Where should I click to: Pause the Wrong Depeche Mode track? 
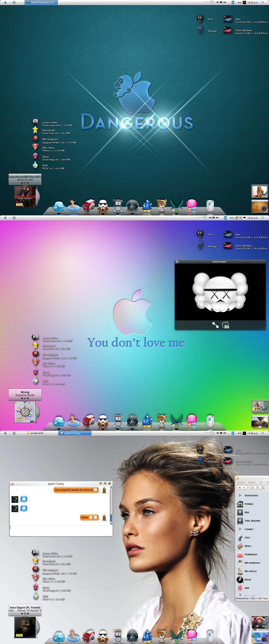[x=25, y=398]
